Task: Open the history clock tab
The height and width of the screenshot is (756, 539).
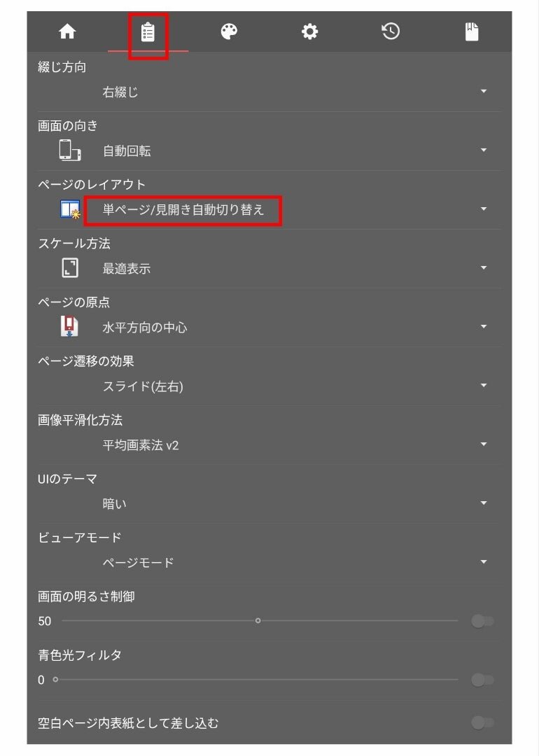Action: 391,31
